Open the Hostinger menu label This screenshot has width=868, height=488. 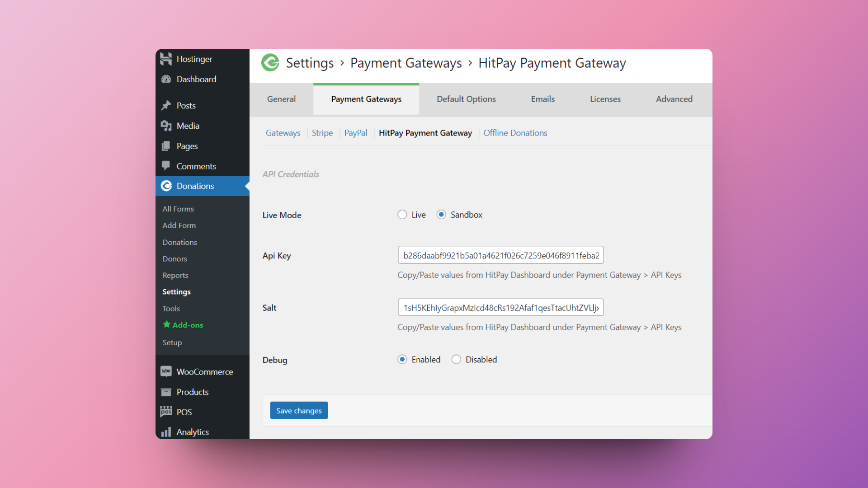click(194, 59)
